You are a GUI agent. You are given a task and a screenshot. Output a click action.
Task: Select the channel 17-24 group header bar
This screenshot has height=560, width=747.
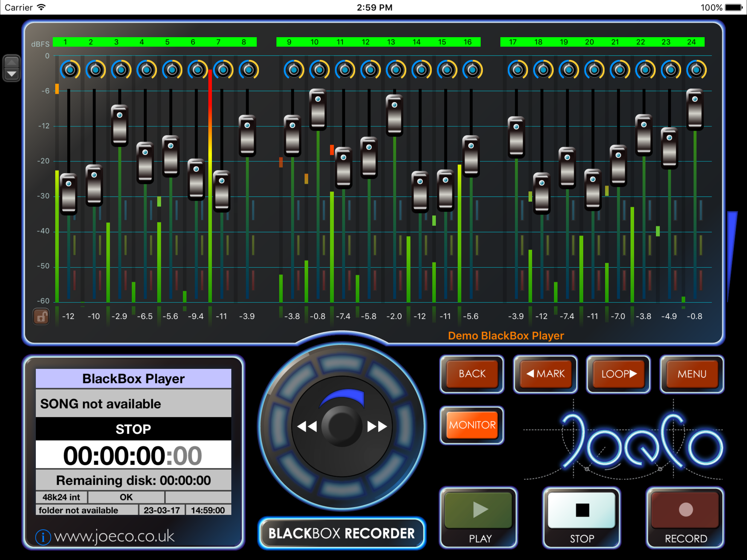click(602, 42)
